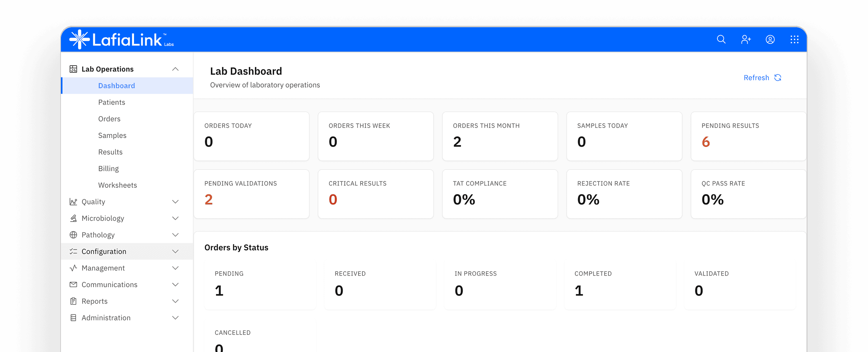This screenshot has height=352, width=868.
Task: Click the Pathology menu label
Action: [x=98, y=235]
